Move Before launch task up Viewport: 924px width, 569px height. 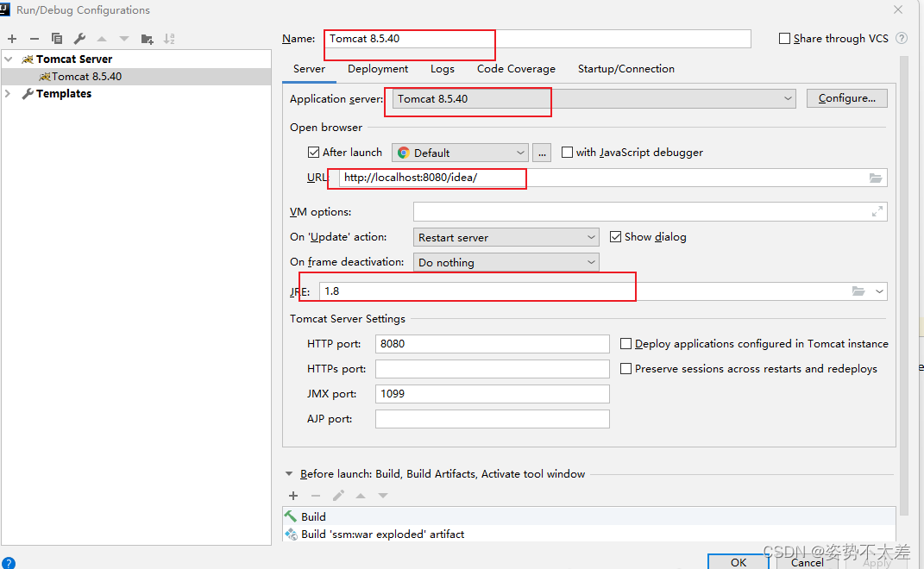tap(361, 496)
